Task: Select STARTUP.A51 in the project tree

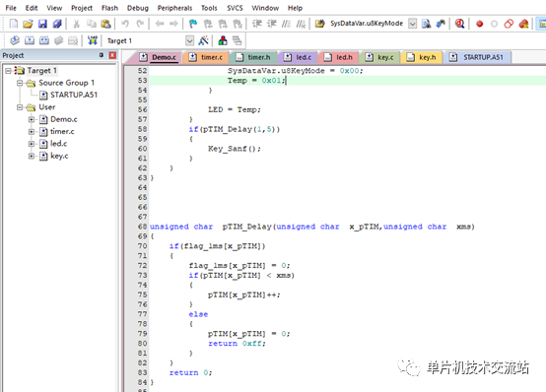Action: pos(74,95)
